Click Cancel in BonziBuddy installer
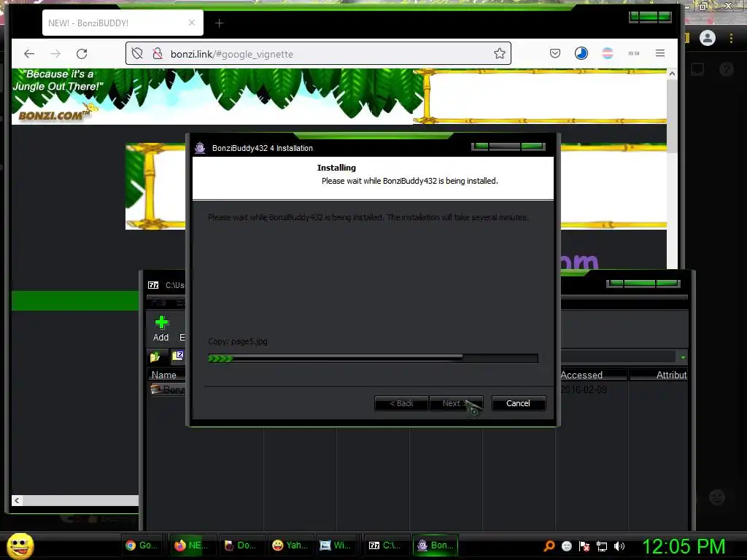Viewport: 747px width, 560px height. [519, 403]
